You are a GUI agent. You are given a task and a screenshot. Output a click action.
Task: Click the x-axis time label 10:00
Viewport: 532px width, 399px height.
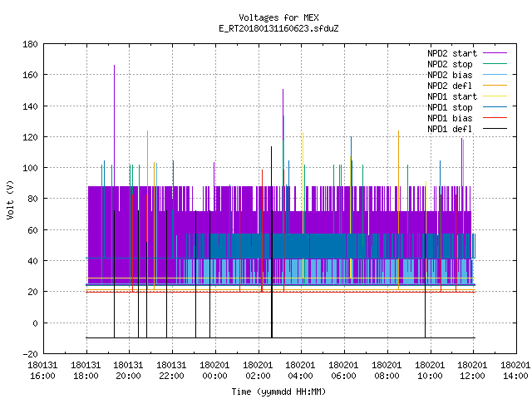click(x=430, y=376)
